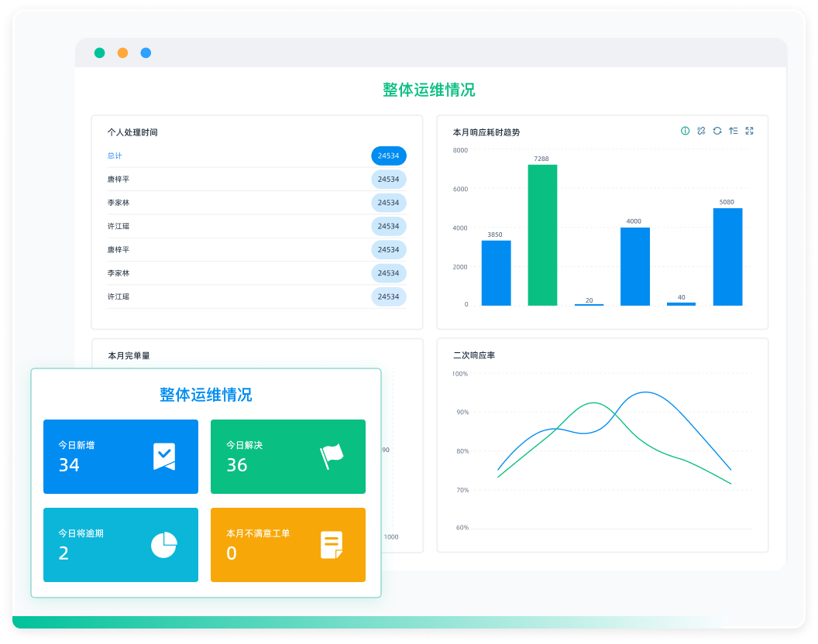The height and width of the screenshot is (644, 818).
Task: Click the orange dot in window title bar
Action: pos(122,53)
